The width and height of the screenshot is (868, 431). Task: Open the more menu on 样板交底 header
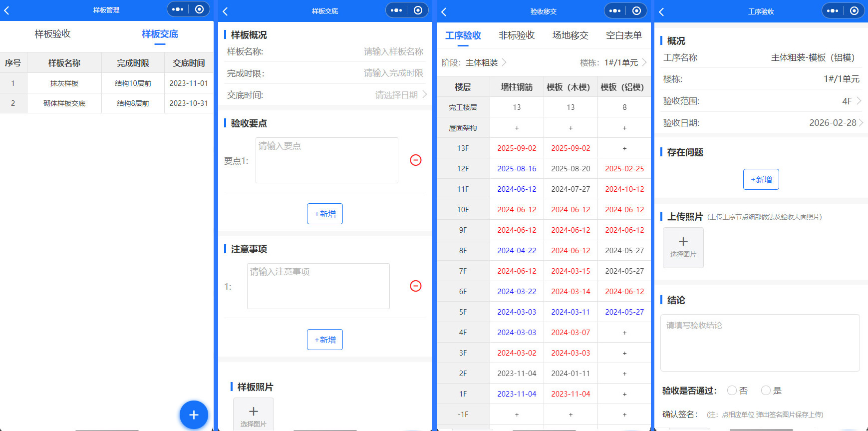[x=396, y=10]
